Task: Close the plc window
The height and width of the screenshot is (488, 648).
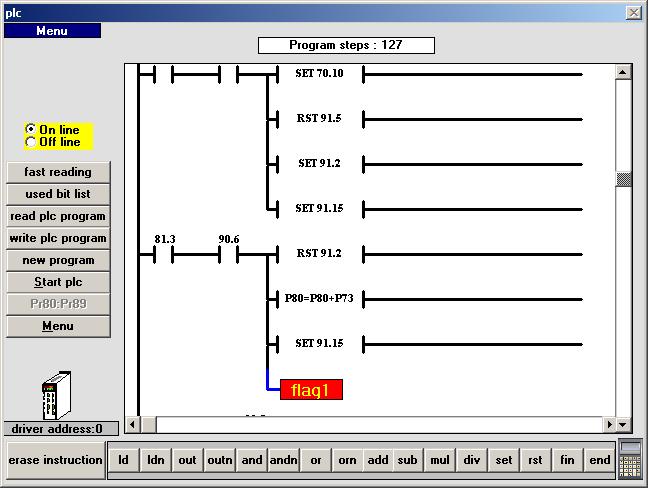Action: point(634,13)
